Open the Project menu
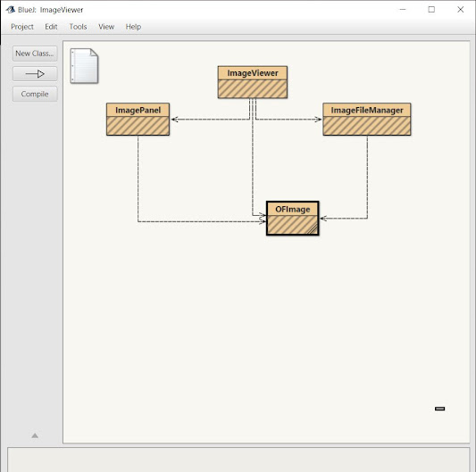The image size is (476, 472). point(22,27)
